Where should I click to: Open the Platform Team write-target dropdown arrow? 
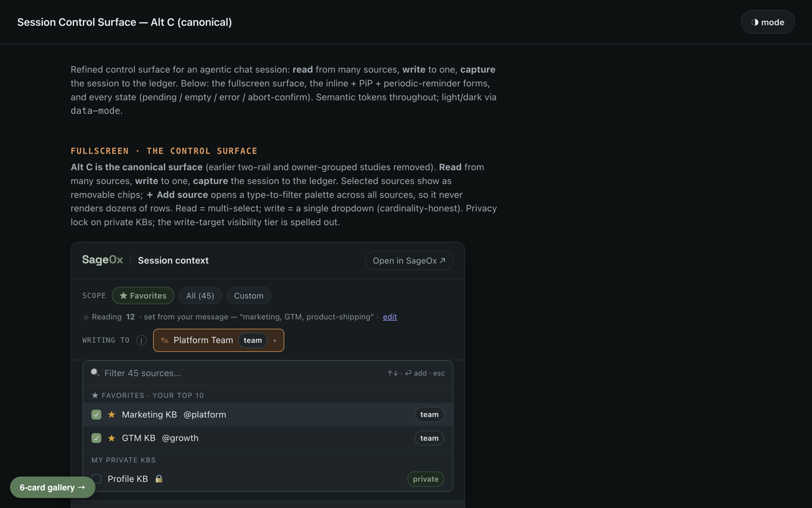pos(275,341)
